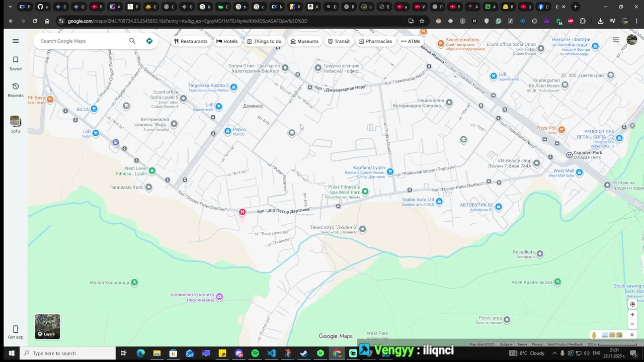Click the Search Google Maps field
This screenshot has height=362, width=644.
[82, 41]
